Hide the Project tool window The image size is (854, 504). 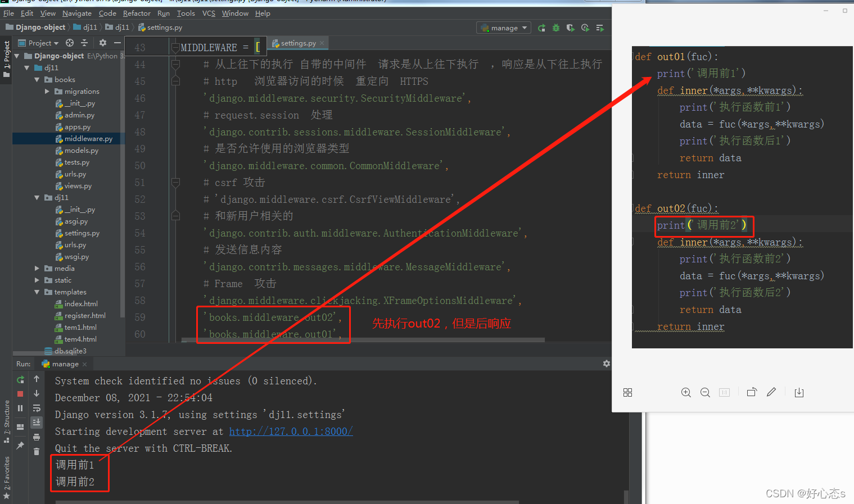pos(117,43)
